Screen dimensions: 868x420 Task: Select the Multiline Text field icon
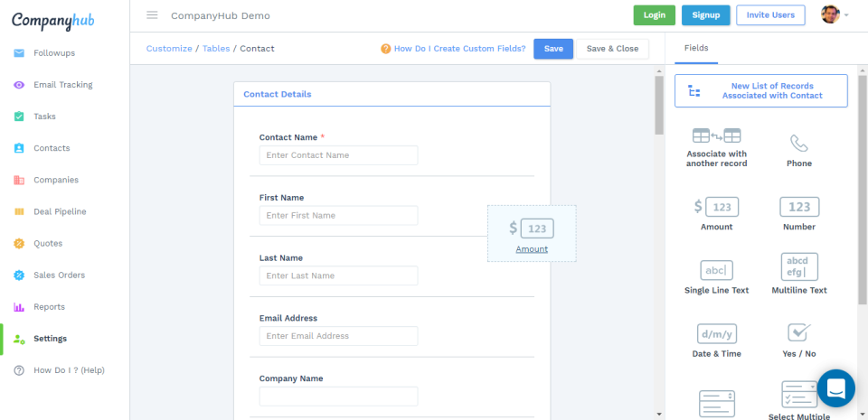point(799,267)
